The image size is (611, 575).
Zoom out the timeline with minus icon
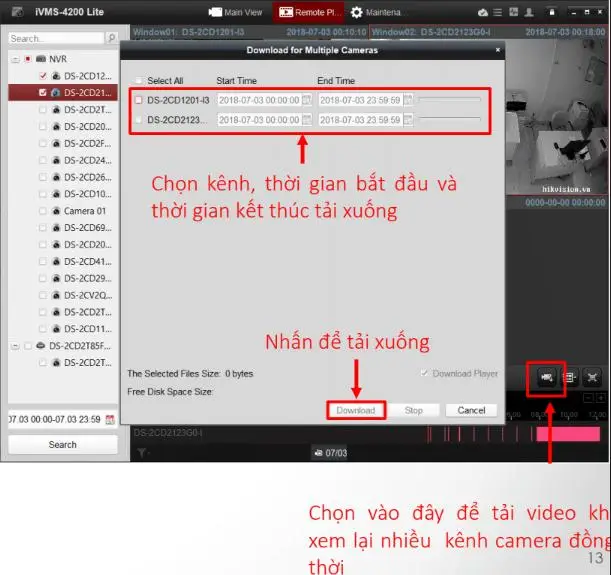(588, 398)
